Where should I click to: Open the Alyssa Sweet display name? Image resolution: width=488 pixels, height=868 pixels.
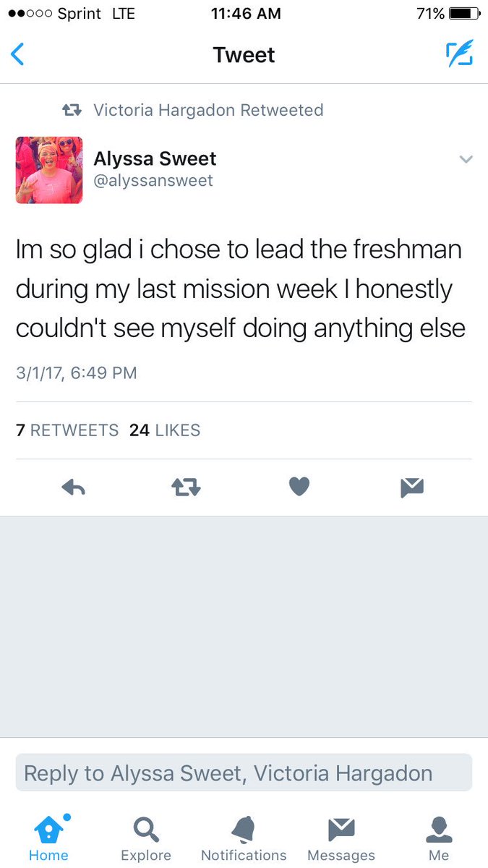[155, 158]
